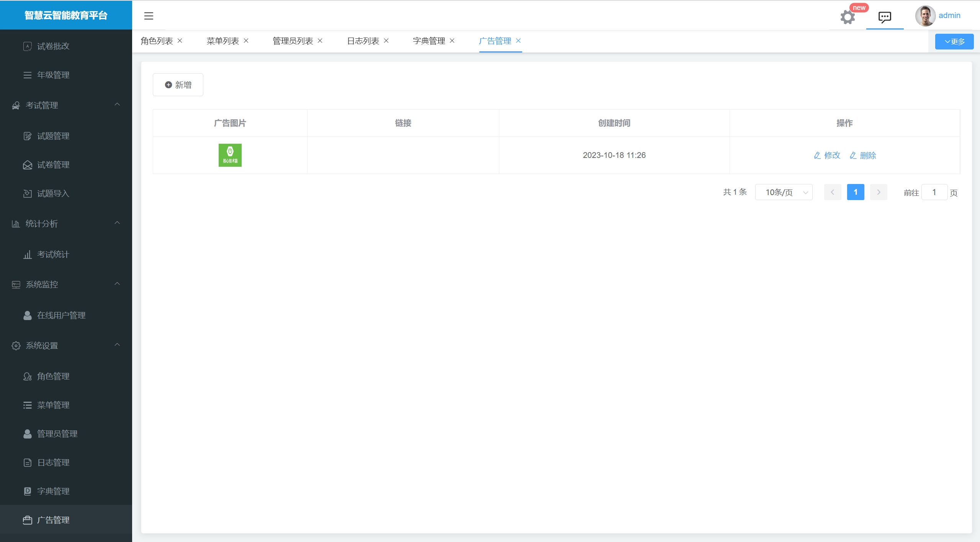Click the hamburger menu collapse icon
980x542 pixels.
(x=149, y=16)
